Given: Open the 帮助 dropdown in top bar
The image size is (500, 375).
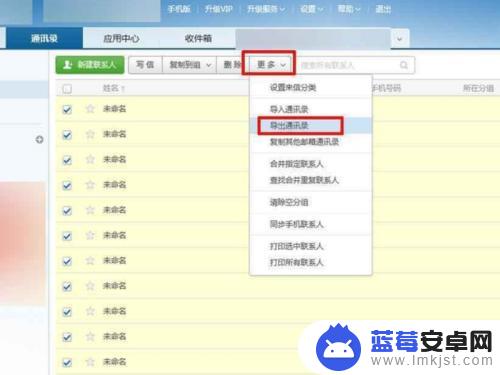Looking at the screenshot, I should (349, 9).
